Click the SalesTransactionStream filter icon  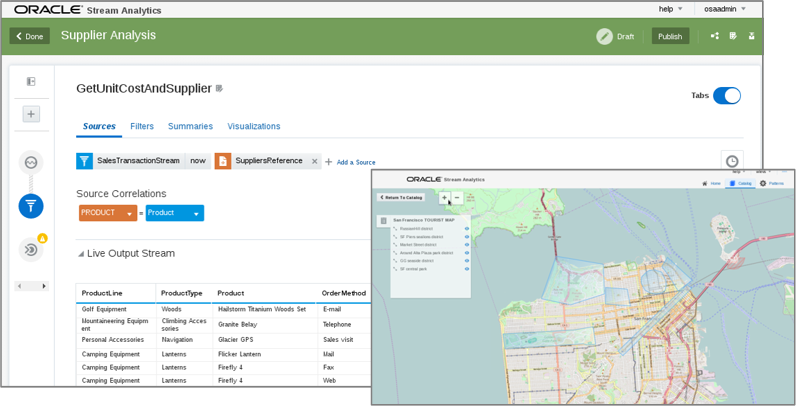(84, 161)
